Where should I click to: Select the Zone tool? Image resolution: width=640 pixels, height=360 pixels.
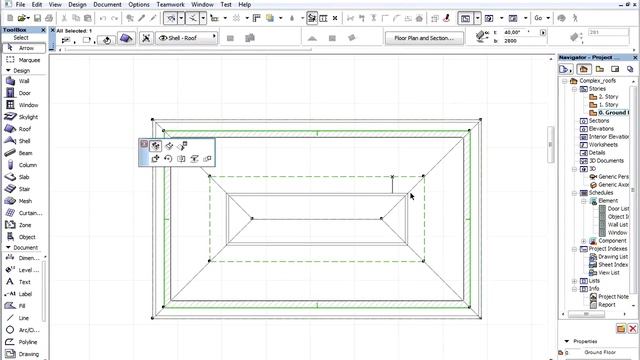tap(24, 225)
